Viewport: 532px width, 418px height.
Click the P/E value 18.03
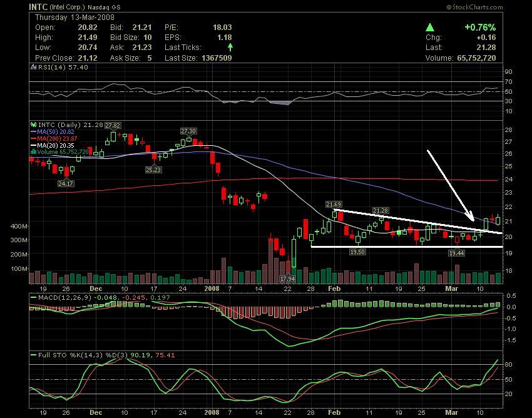pos(222,28)
